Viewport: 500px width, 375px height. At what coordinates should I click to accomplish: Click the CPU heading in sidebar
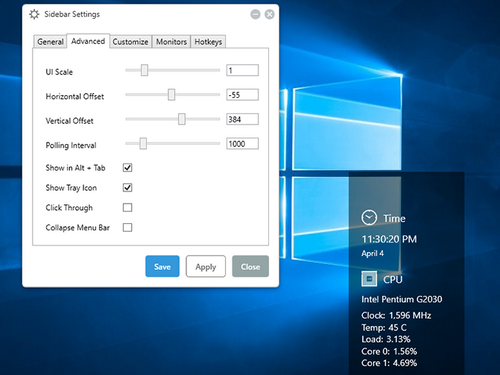coord(393,279)
